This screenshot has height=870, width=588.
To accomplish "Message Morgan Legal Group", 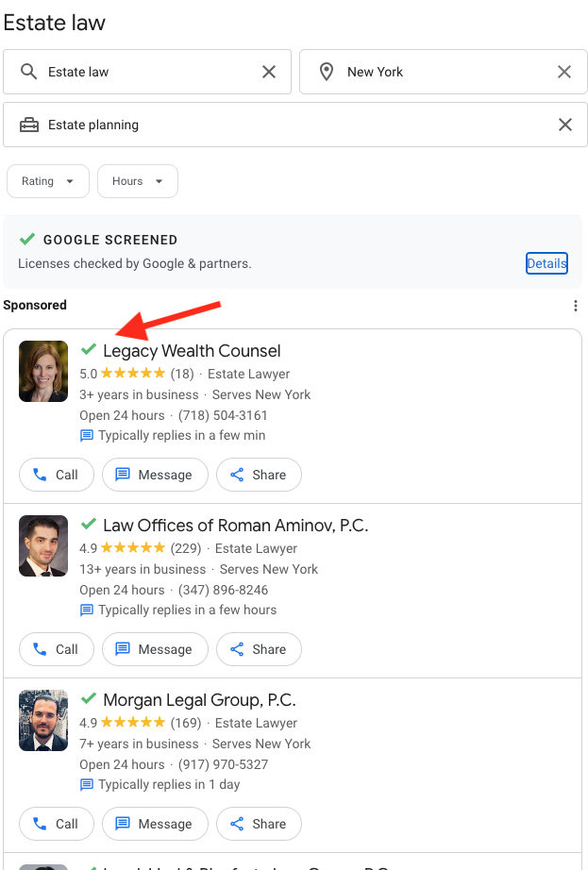I will click(156, 824).
